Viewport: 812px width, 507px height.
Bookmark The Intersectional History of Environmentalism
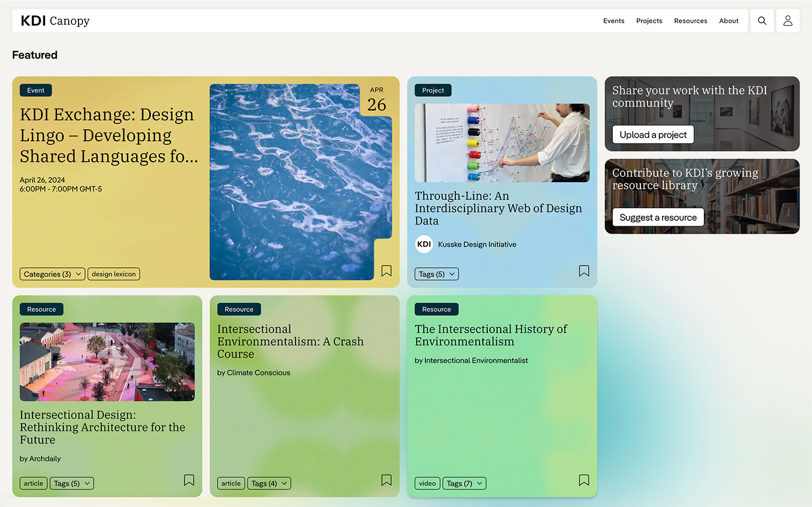click(584, 480)
